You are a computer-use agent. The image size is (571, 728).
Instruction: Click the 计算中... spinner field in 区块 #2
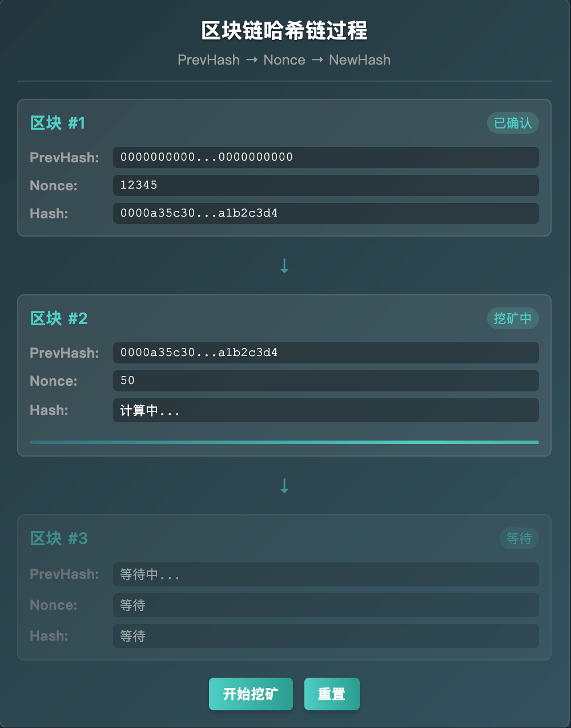[325, 410]
